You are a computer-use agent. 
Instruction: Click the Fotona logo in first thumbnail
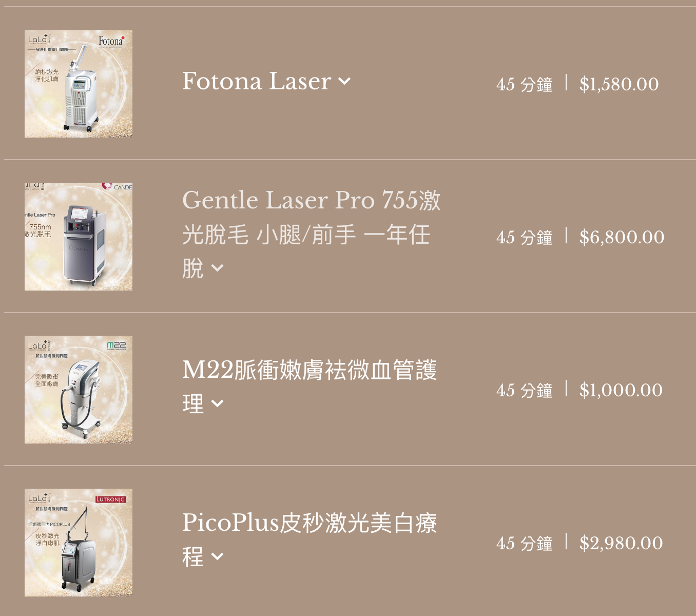(111, 41)
